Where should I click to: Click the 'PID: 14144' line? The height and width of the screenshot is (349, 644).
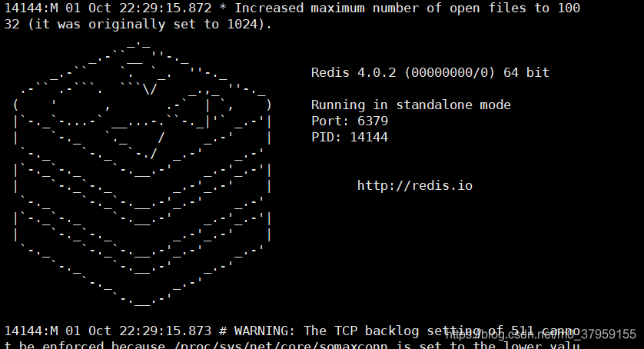click(x=350, y=137)
